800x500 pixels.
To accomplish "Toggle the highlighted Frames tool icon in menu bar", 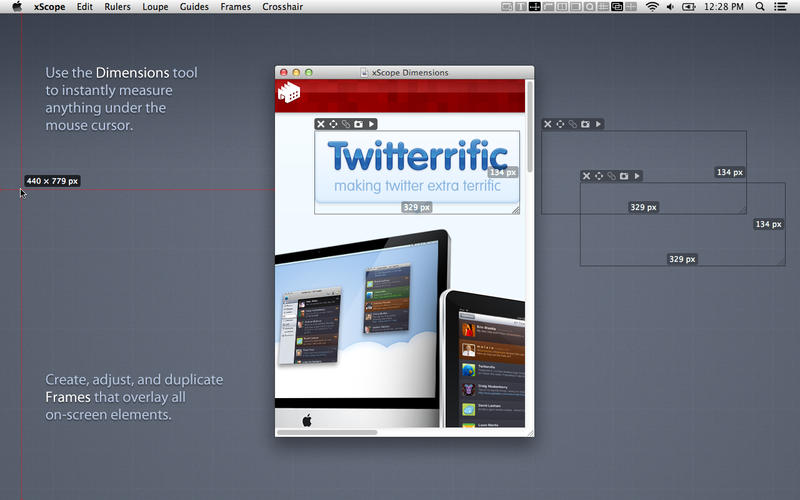I will click(617, 7).
